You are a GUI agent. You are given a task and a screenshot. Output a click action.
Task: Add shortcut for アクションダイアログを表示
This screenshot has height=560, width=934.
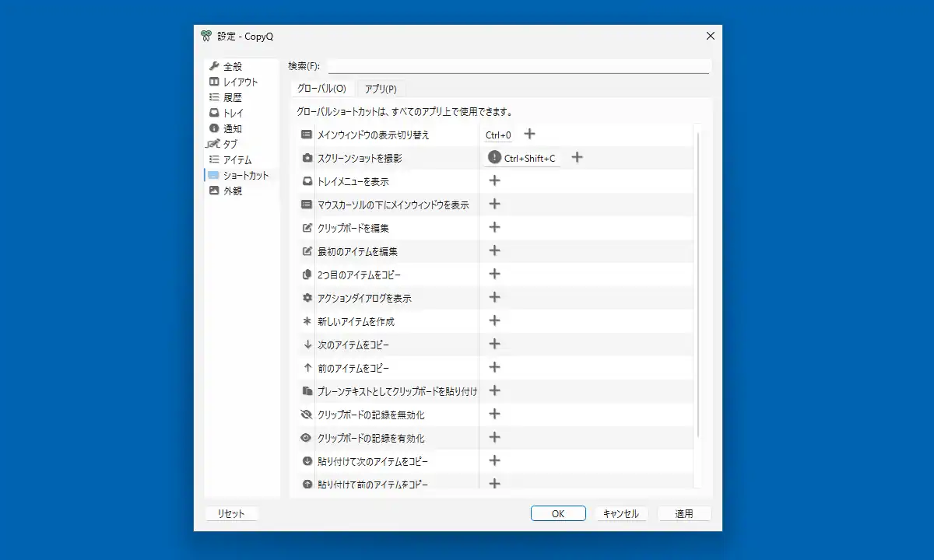(x=494, y=298)
